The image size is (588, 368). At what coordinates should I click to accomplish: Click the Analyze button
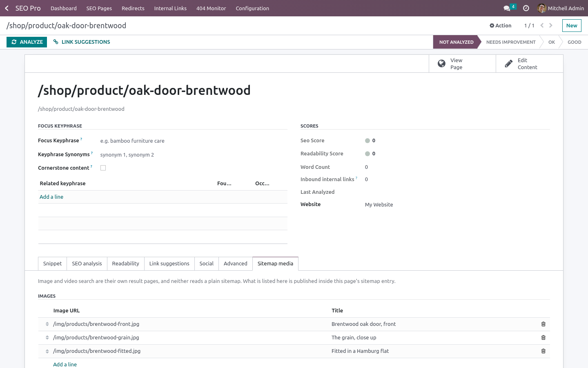tap(27, 42)
